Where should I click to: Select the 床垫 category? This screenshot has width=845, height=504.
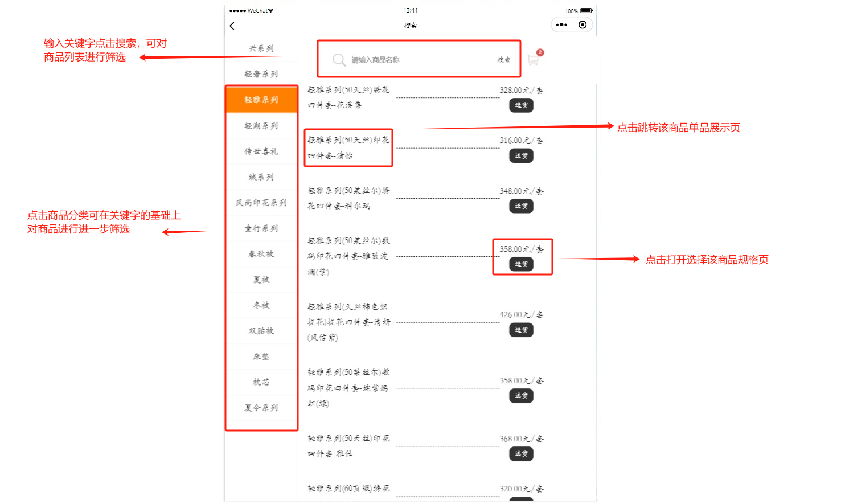click(x=261, y=357)
